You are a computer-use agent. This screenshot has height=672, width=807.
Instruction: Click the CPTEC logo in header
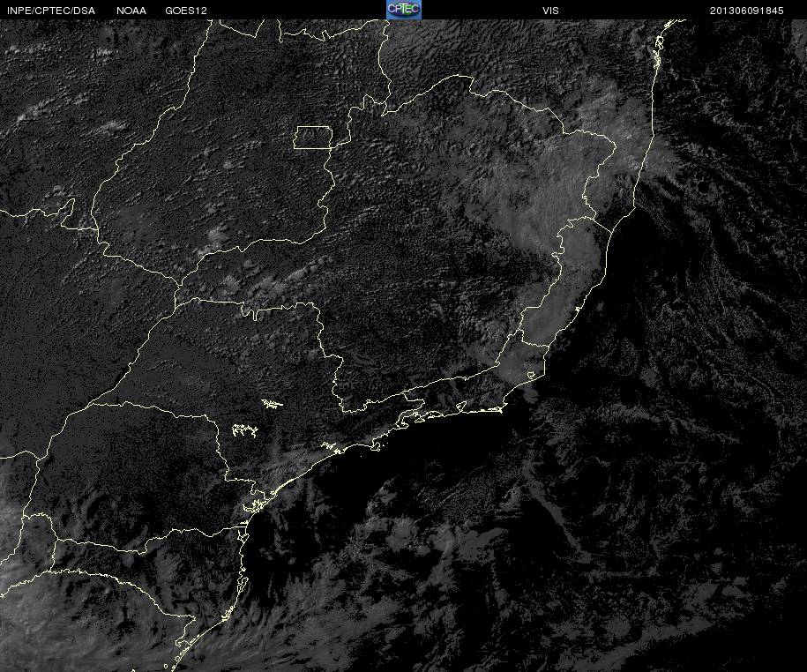[404, 10]
